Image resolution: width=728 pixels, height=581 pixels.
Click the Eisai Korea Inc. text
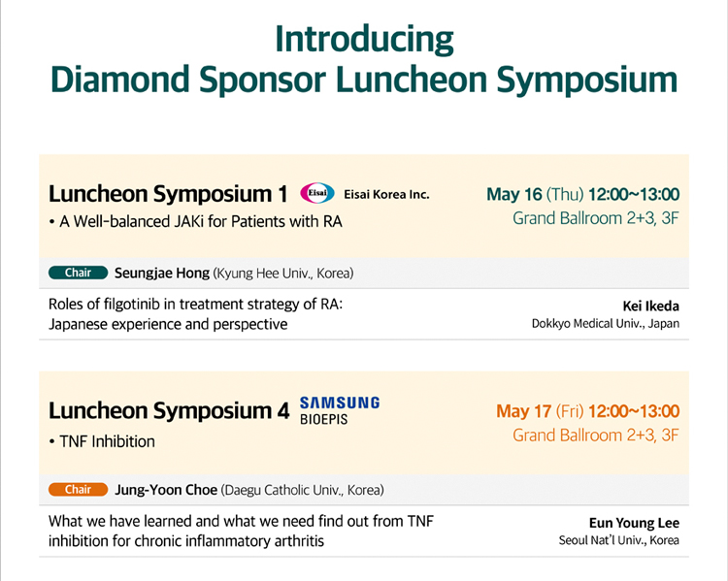[386, 194]
